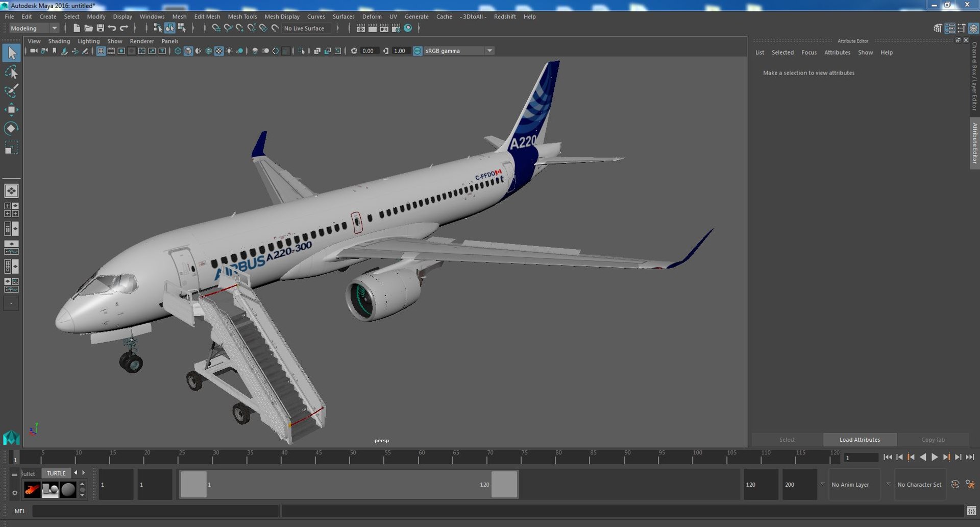
Task: Open animation preferences icon
Action: tap(970, 484)
